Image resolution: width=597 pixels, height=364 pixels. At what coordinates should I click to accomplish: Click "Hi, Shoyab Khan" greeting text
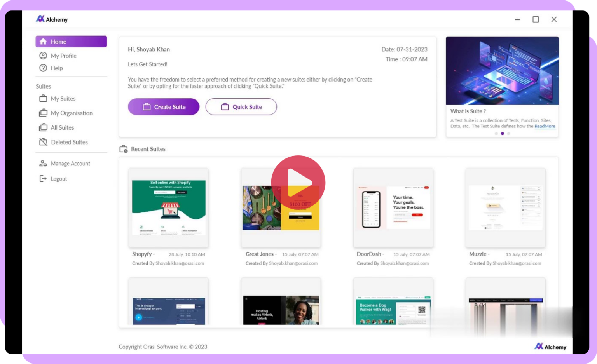[149, 49]
